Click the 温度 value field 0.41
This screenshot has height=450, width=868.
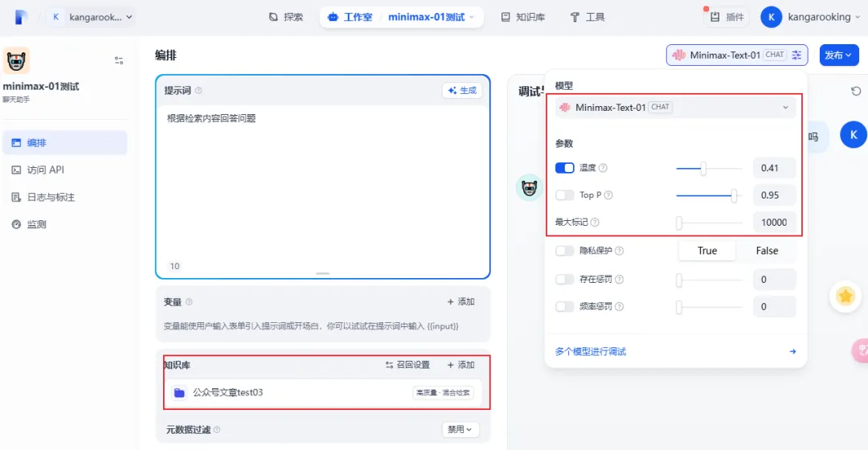pyautogui.click(x=775, y=168)
